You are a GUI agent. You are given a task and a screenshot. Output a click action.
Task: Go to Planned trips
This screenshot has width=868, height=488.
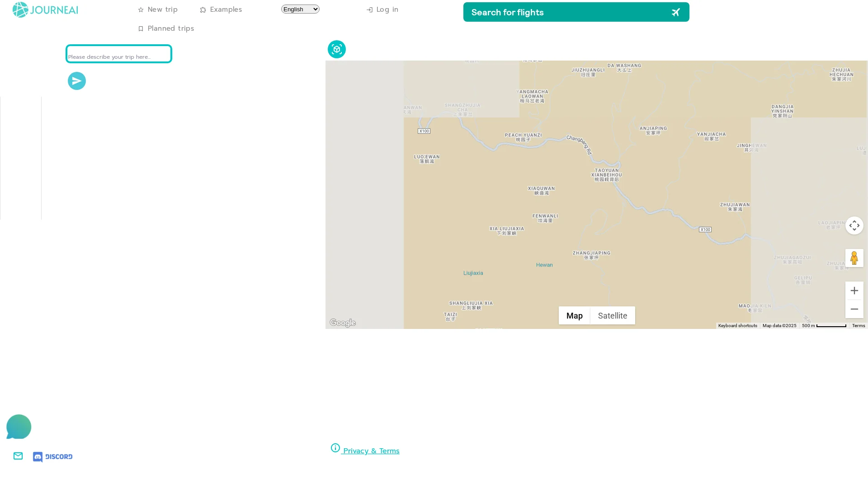click(x=166, y=28)
